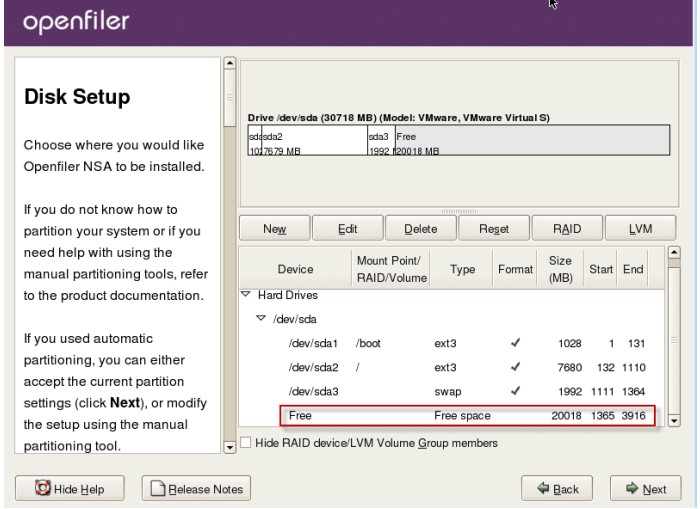Click the partition list scroll up arrow

click(x=674, y=252)
